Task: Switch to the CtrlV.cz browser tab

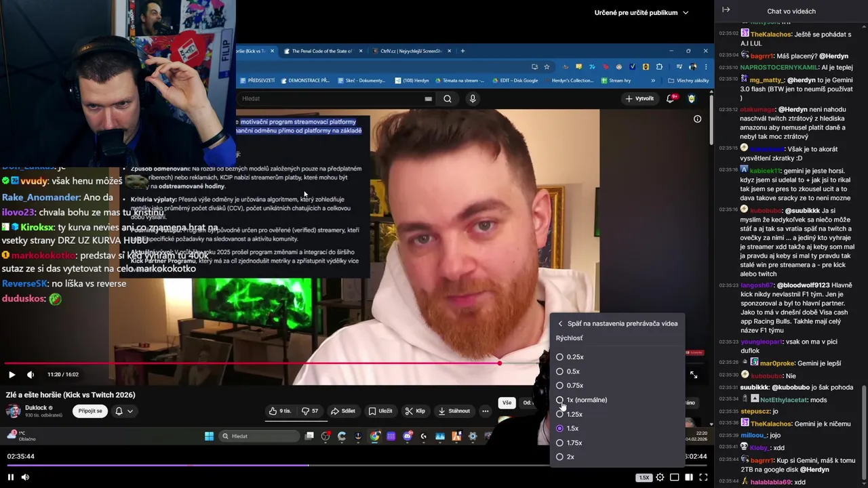Action: [x=411, y=51]
